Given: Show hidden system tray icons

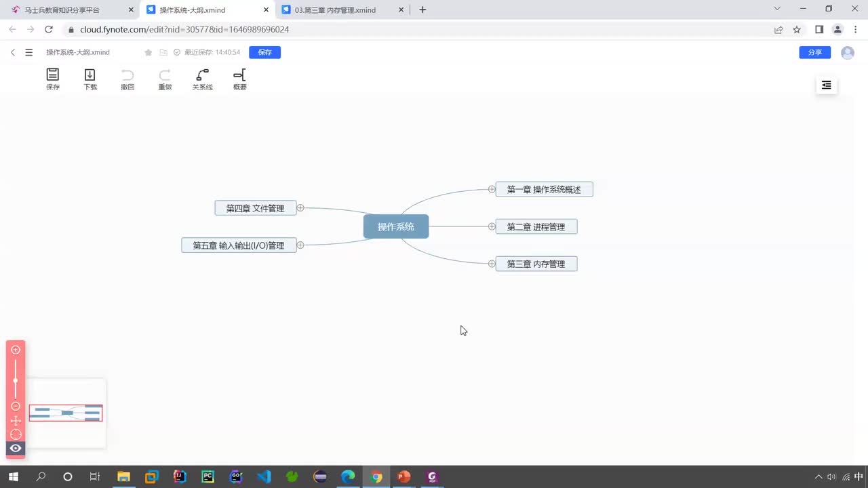Looking at the screenshot, I should tap(818, 476).
